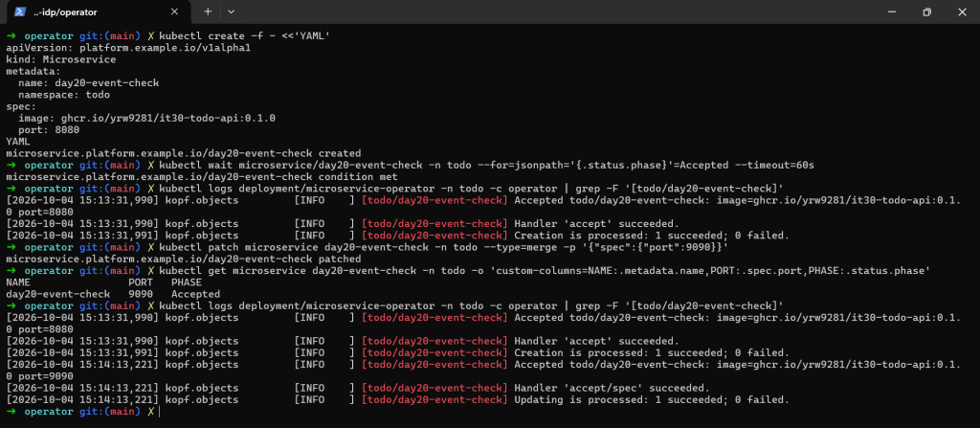Open a new terminal tab with plus
The image size is (980, 428).
tap(208, 11)
